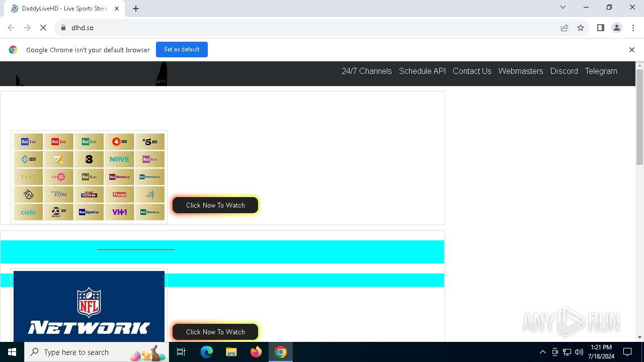Click scrollbar down arrow
This screenshot has width=644, height=362.
tap(639, 337)
